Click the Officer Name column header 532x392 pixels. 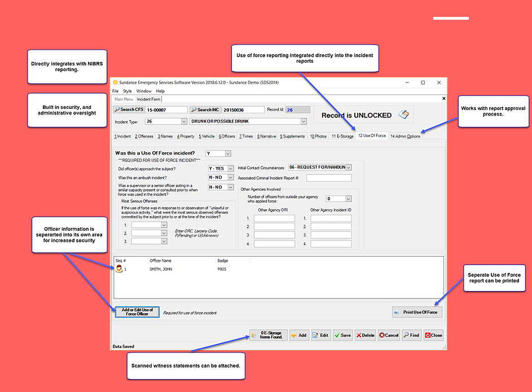click(x=181, y=261)
